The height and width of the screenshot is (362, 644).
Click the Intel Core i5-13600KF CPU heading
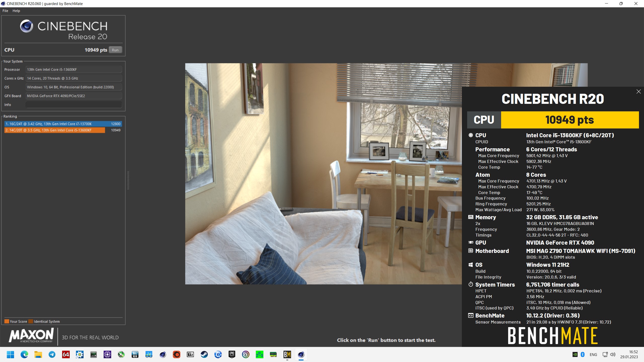pos(570,135)
